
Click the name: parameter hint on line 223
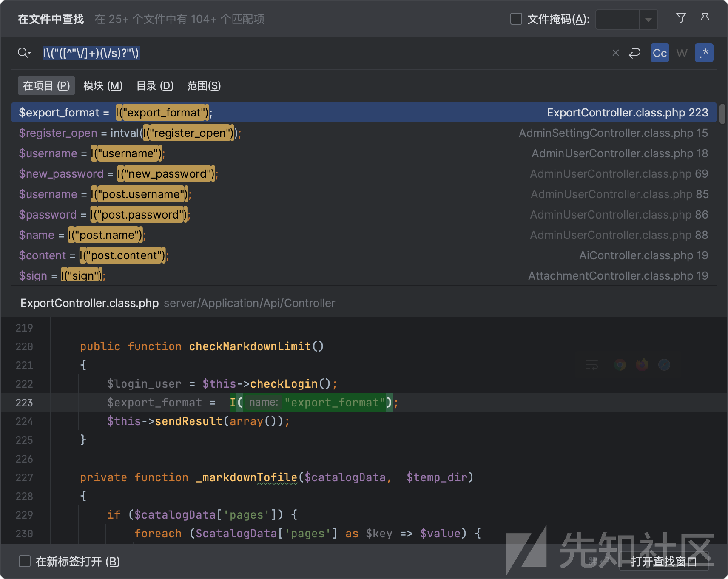[263, 402]
